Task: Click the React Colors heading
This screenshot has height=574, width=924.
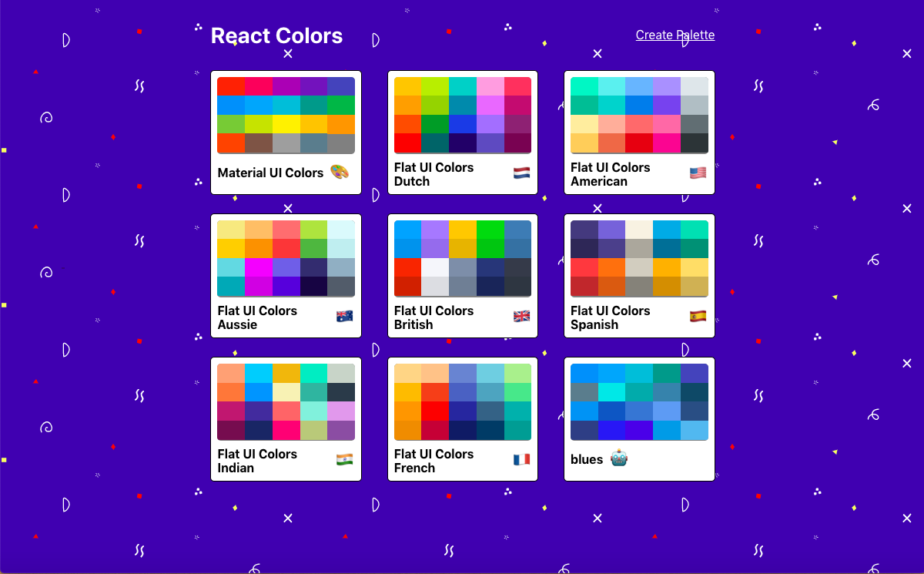Action: coord(276,35)
